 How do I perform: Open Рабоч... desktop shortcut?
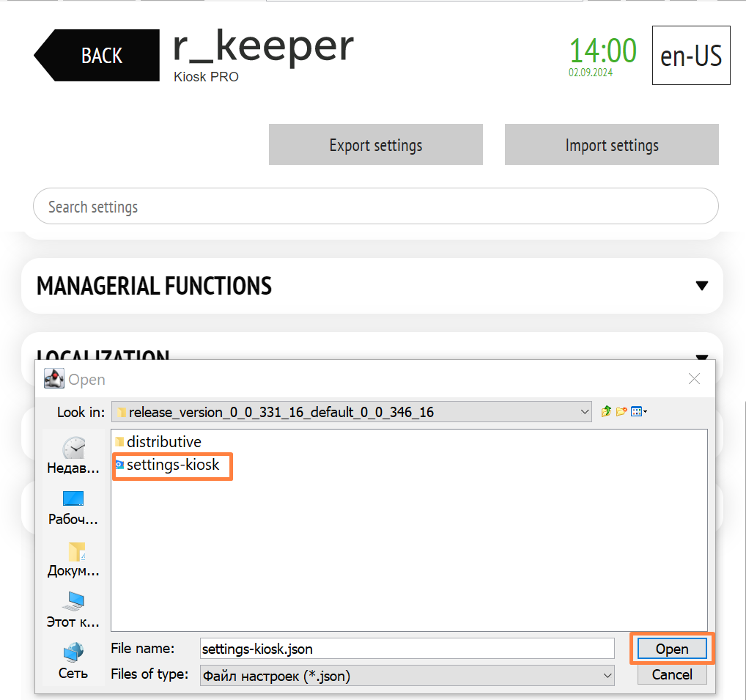(x=73, y=508)
